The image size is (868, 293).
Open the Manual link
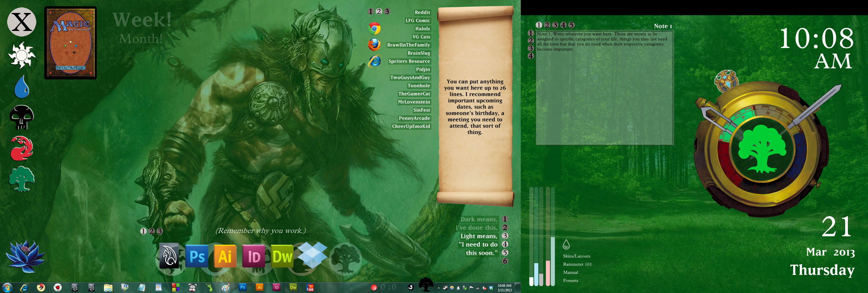point(570,272)
